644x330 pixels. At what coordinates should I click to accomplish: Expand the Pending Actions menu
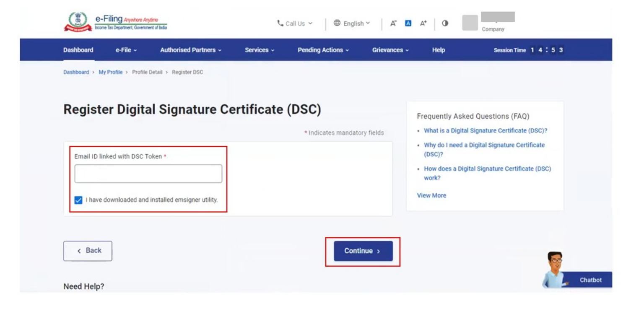coord(322,49)
